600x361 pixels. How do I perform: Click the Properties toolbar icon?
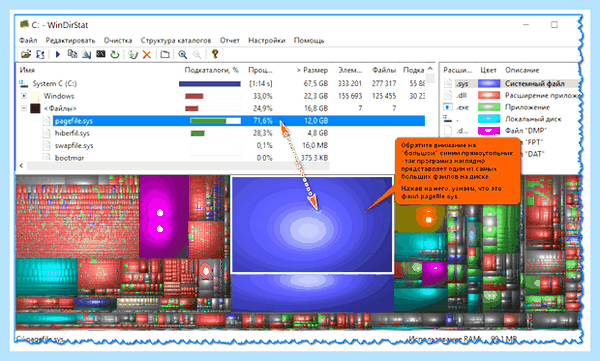[165, 54]
